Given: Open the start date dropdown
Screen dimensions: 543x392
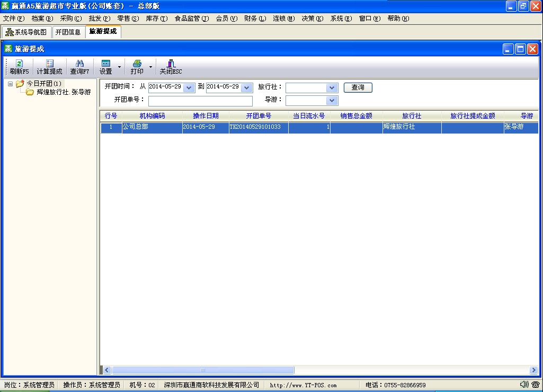Looking at the screenshot, I should [x=189, y=88].
